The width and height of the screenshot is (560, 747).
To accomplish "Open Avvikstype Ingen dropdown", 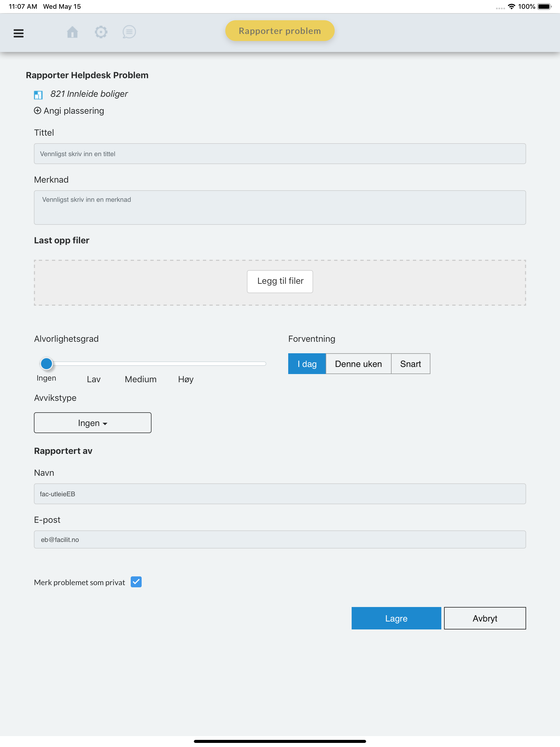I will point(92,423).
